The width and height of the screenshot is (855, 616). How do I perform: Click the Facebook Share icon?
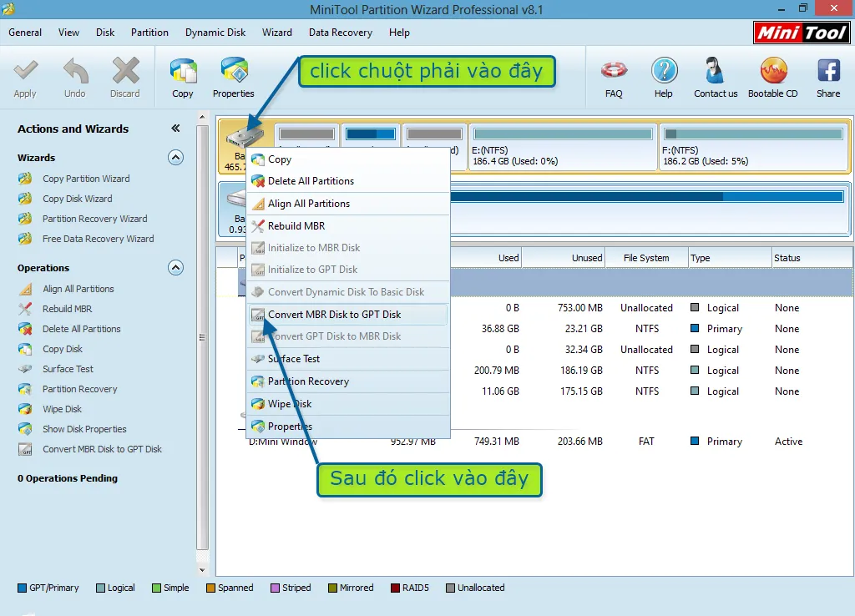(x=828, y=71)
